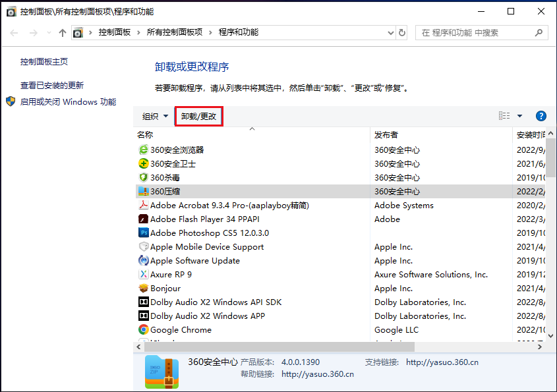This screenshot has height=392, width=557.
Task: Sort by the 名称 column header
Action: [x=252, y=135]
